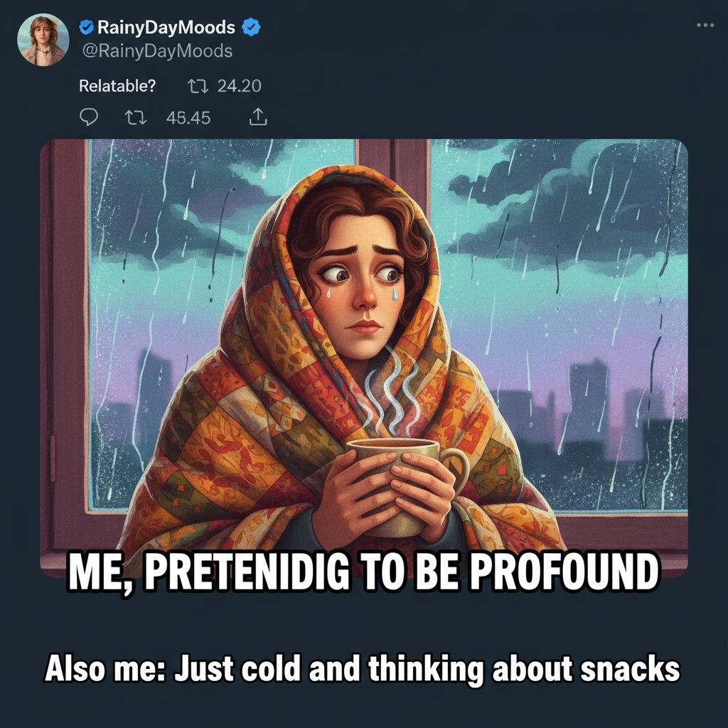Image resolution: width=728 pixels, height=728 pixels.
Task: Click the verified badge before the display name
Action: (x=87, y=28)
